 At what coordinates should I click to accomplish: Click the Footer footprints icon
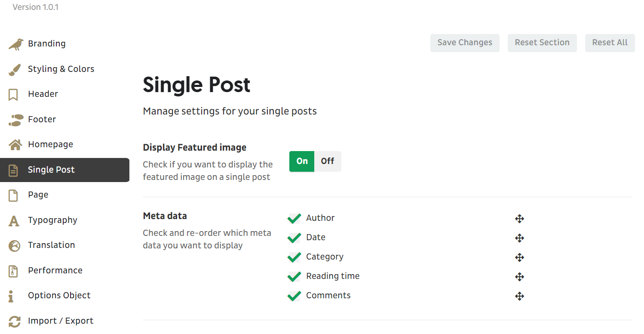[x=15, y=120]
